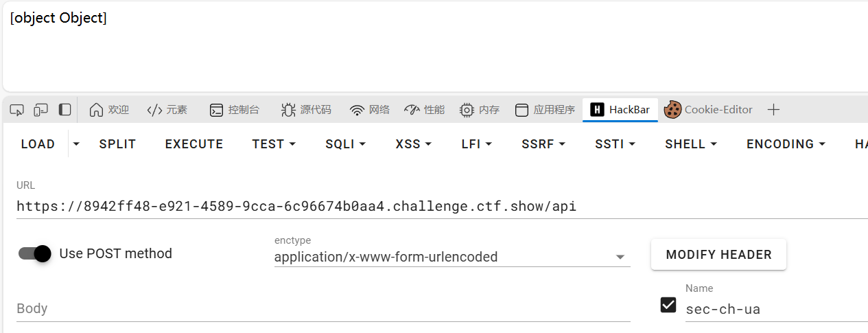Click the inspect element picker icon

coord(17,110)
